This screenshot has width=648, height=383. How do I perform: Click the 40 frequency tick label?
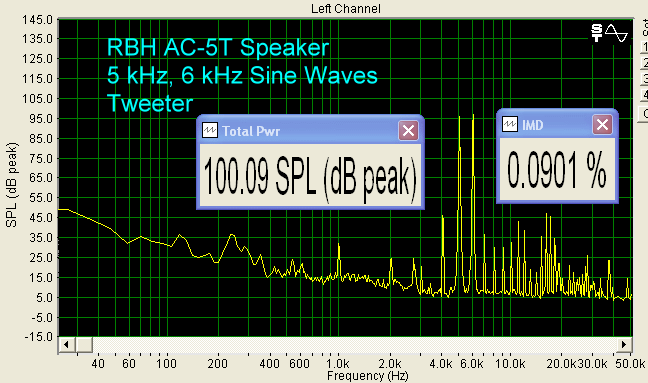[98, 364]
